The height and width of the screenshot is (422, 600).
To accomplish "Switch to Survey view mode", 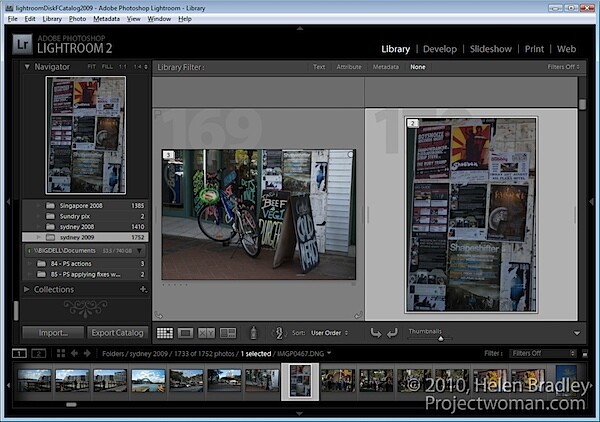I will pyautogui.click(x=228, y=333).
